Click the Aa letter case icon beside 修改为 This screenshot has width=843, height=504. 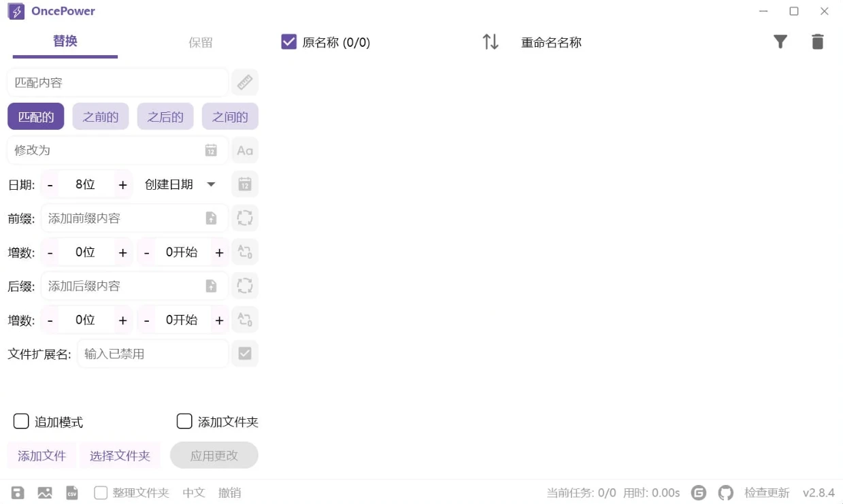244,150
